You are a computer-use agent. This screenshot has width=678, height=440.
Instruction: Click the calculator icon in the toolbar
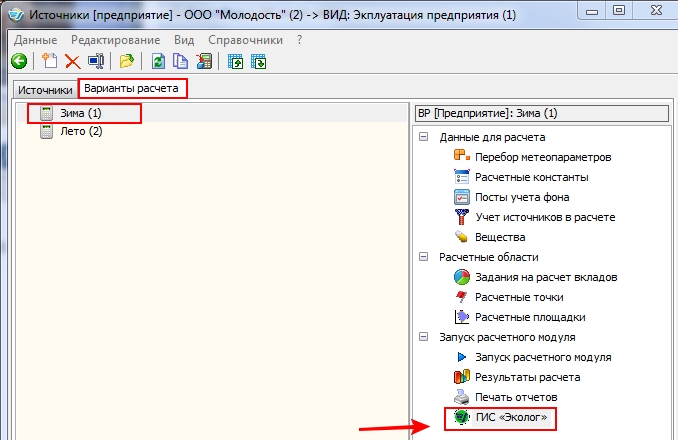[x=204, y=62]
